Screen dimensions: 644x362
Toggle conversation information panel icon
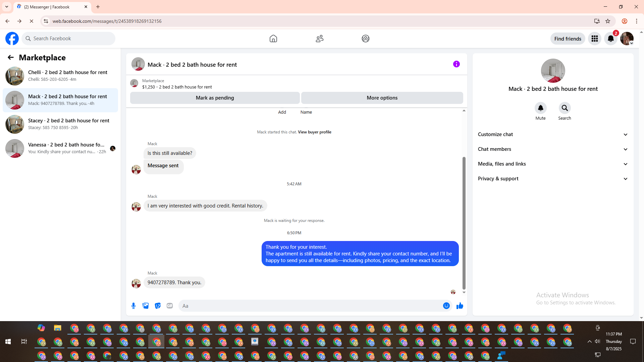(x=456, y=64)
